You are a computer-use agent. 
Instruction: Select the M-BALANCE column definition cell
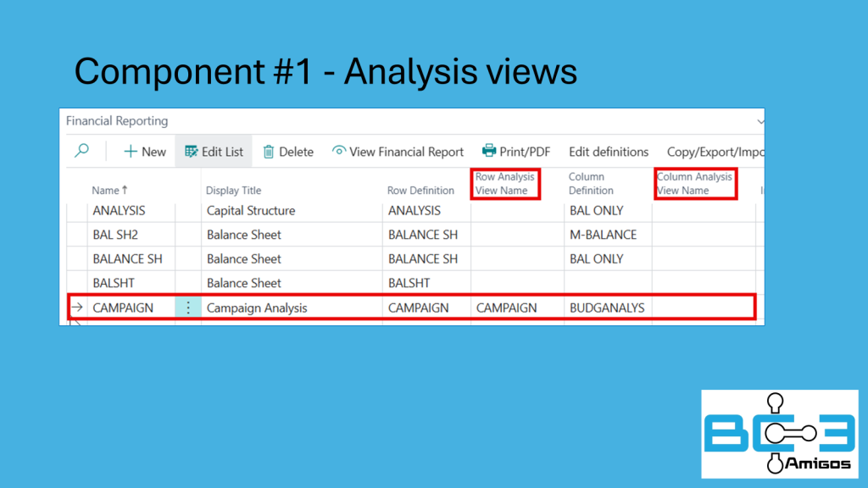click(x=603, y=235)
